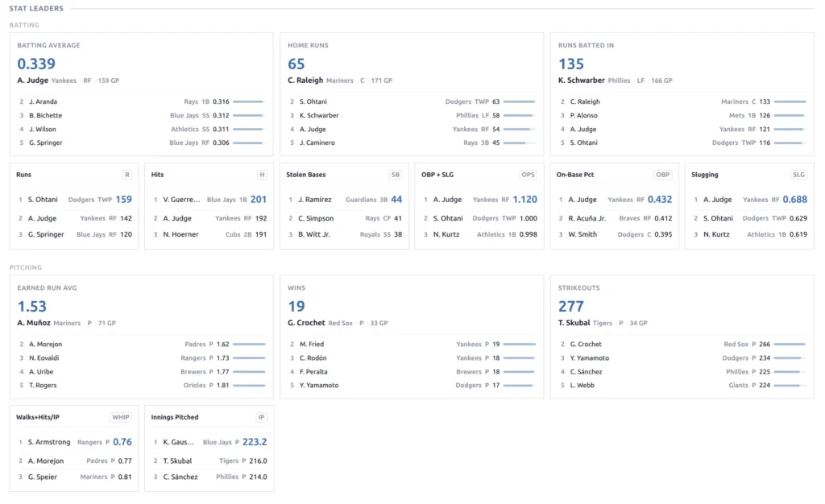The image size is (825, 504).
Task: Select A. Uribe in earned run avg list
Action: coord(41,372)
